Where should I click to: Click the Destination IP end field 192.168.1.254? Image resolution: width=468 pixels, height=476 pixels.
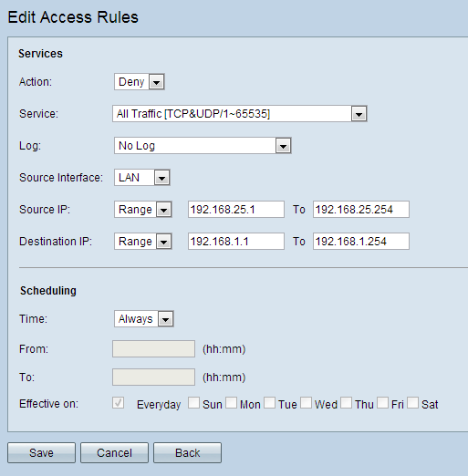pyautogui.click(x=361, y=242)
